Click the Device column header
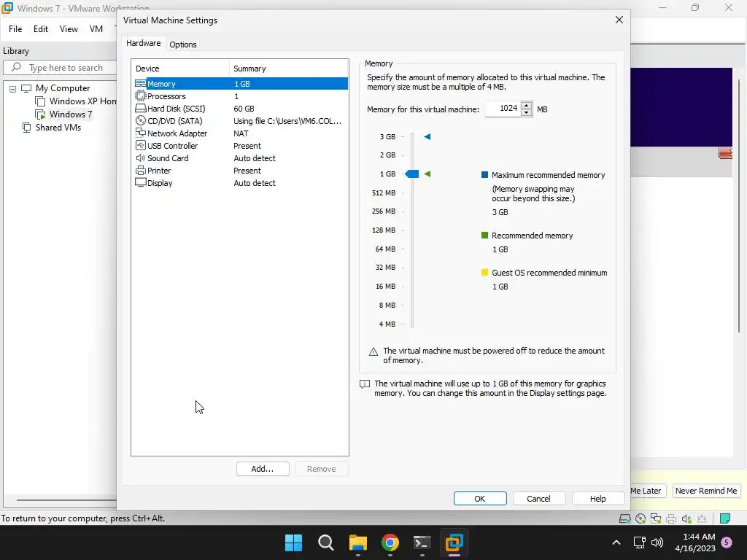747x560 pixels. pos(181,68)
